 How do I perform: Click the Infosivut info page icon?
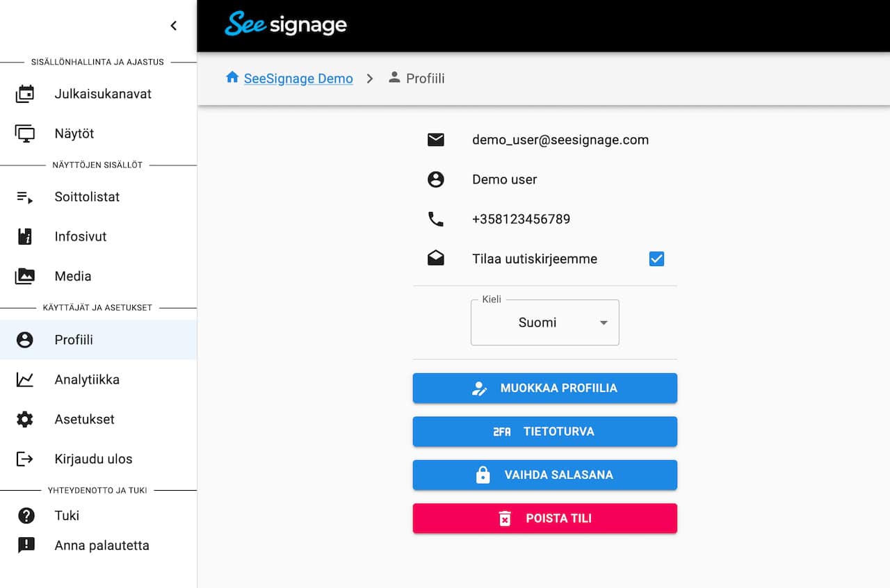(x=25, y=236)
